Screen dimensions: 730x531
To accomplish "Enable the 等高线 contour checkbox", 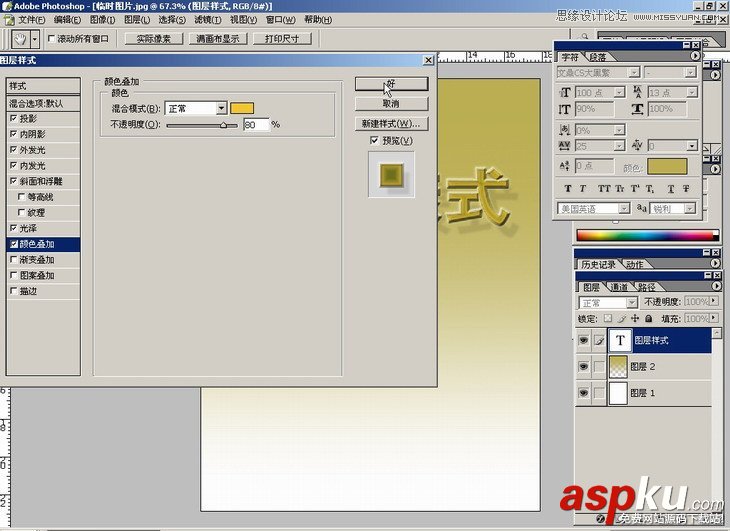I will [21, 196].
